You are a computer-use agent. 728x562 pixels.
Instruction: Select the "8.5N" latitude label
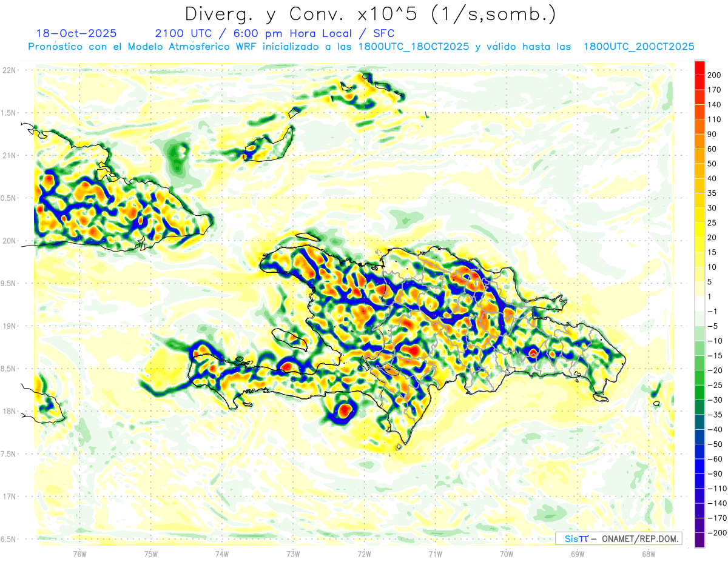coord(8,369)
